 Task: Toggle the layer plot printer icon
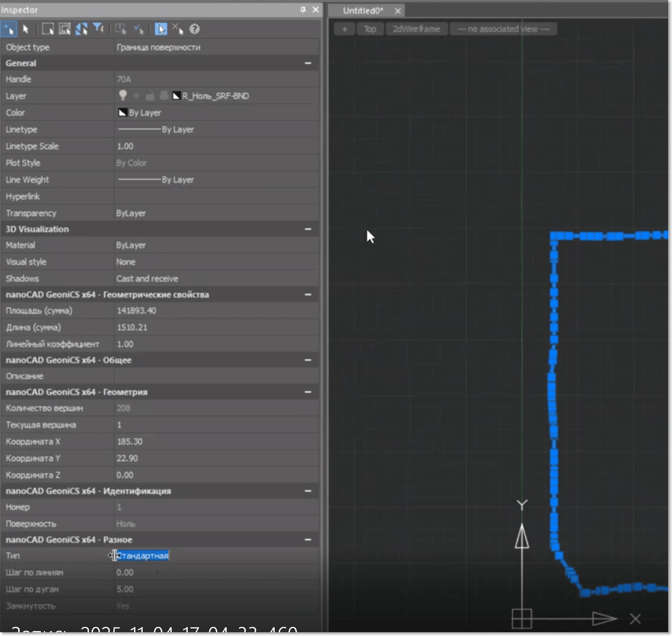(x=164, y=96)
